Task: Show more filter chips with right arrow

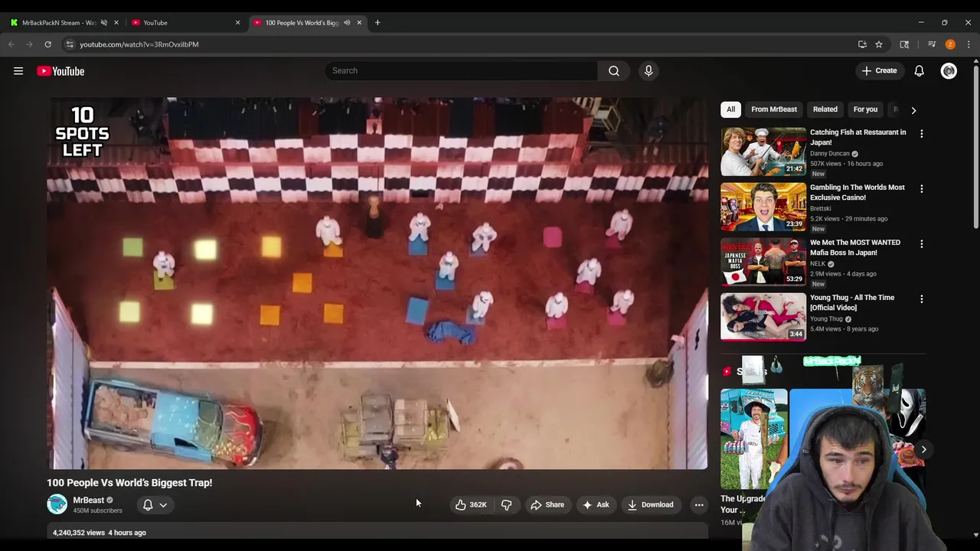Action: [x=913, y=109]
